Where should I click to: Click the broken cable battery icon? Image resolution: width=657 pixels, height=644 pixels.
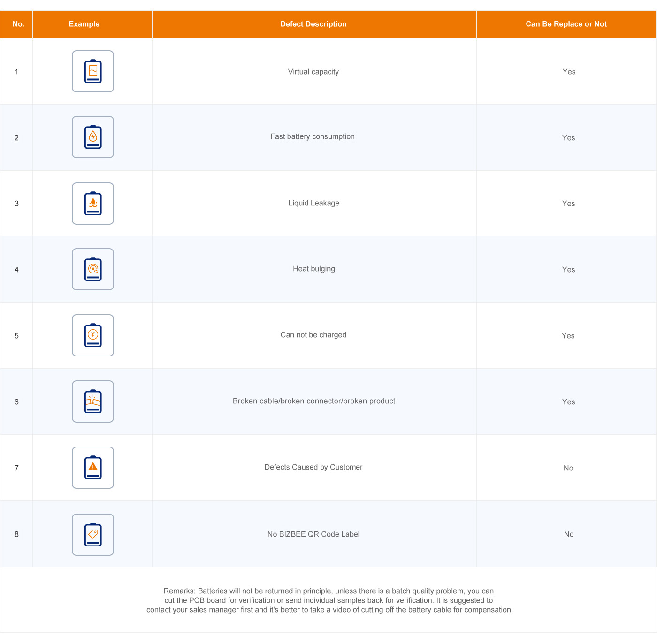93,402
